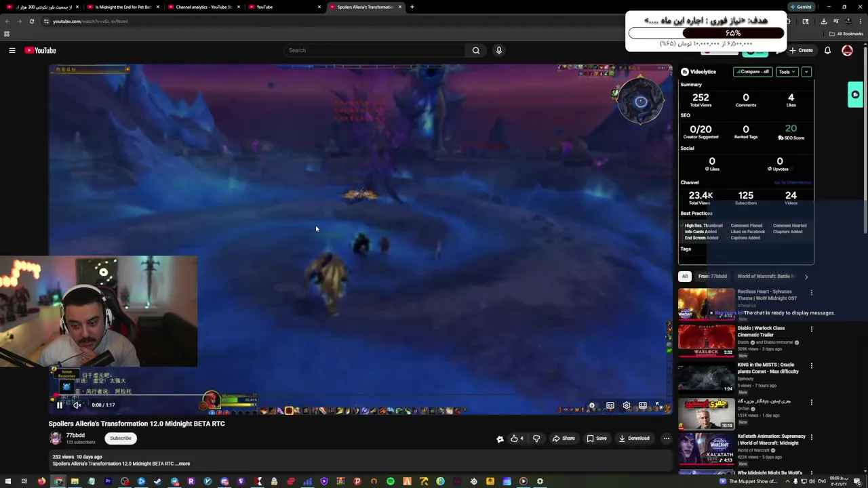Toggle the Videolytics Compare - off button
This screenshot has width=868, height=488.
click(x=753, y=72)
